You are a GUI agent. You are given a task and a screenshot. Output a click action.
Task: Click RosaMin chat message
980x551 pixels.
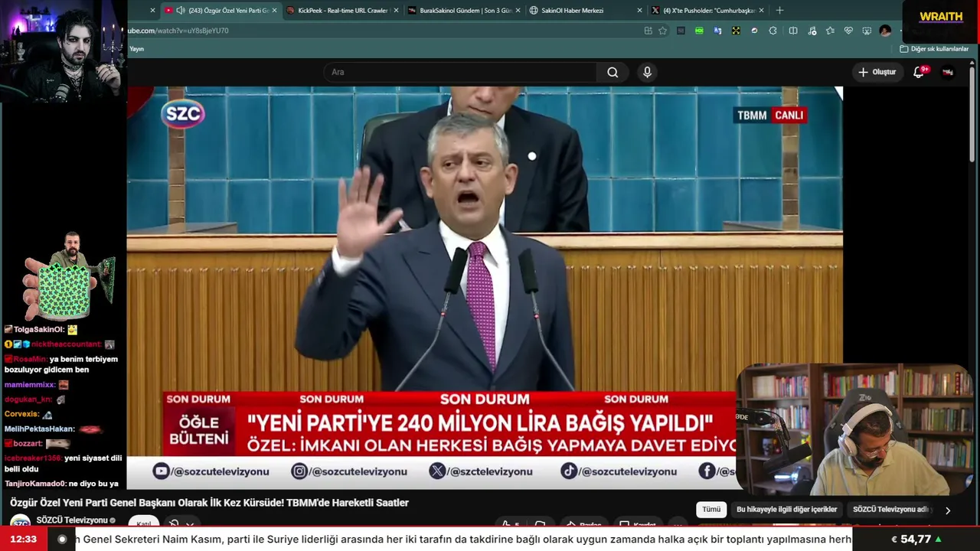click(x=61, y=364)
